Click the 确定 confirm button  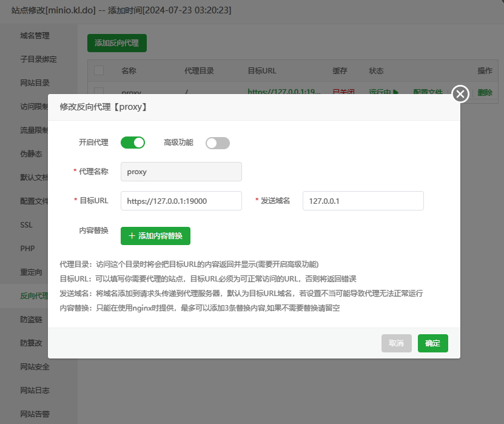[432, 343]
